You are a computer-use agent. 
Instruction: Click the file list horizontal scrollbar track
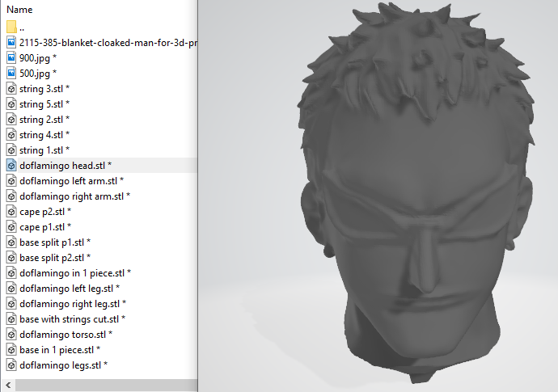coord(106,385)
